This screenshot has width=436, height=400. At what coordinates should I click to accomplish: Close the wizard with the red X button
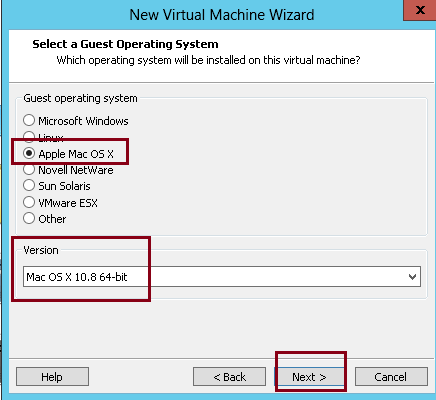coord(420,10)
